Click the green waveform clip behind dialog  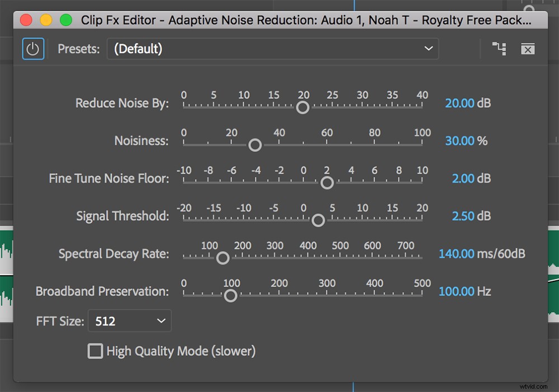5,251
